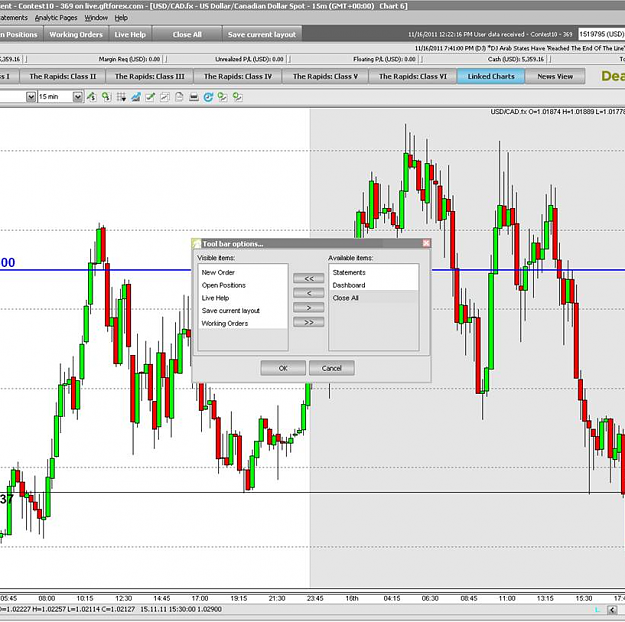Select Dashboard in Available items
Screen dimensions: 625x622
click(x=373, y=285)
